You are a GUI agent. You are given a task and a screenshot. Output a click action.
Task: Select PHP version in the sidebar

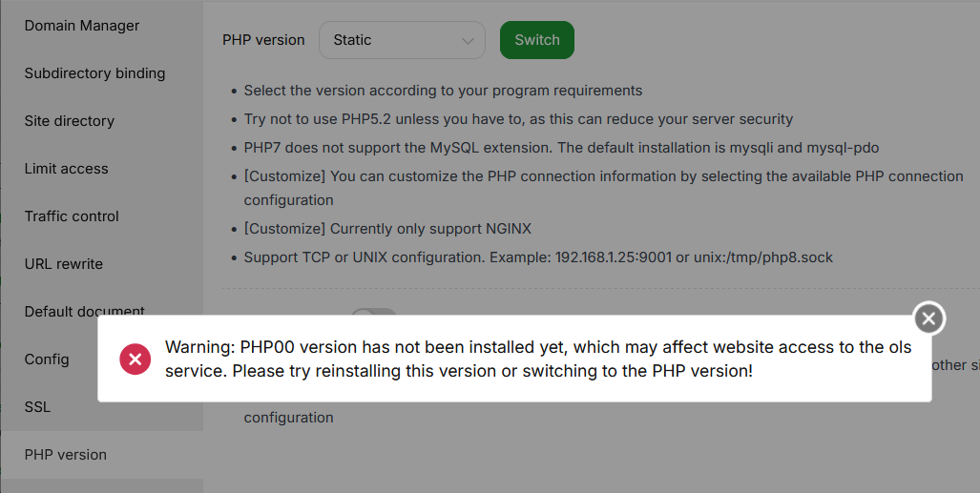tap(66, 455)
